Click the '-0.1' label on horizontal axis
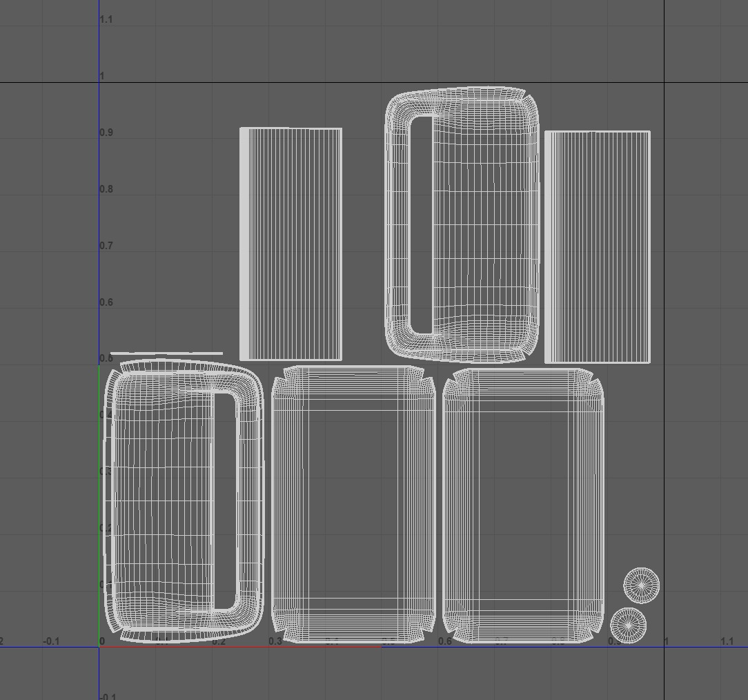The image size is (748, 700). (x=51, y=641)
